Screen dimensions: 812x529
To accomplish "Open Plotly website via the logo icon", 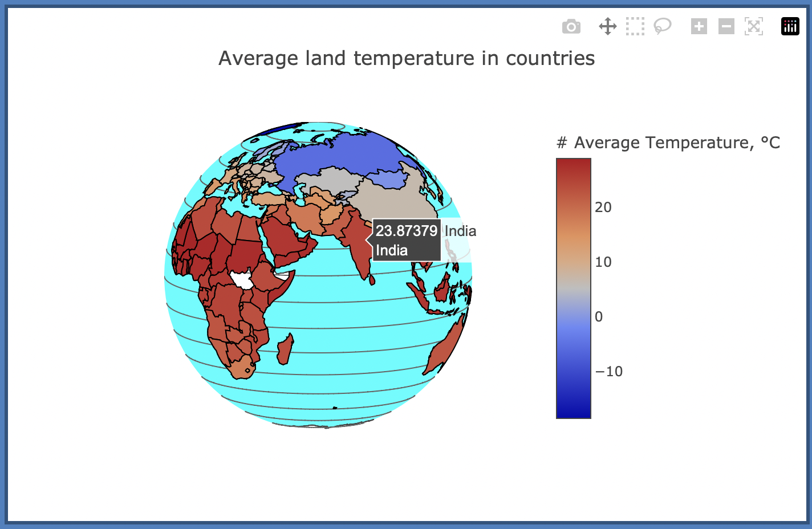I will pyautogui.click(x=790, y=26).
